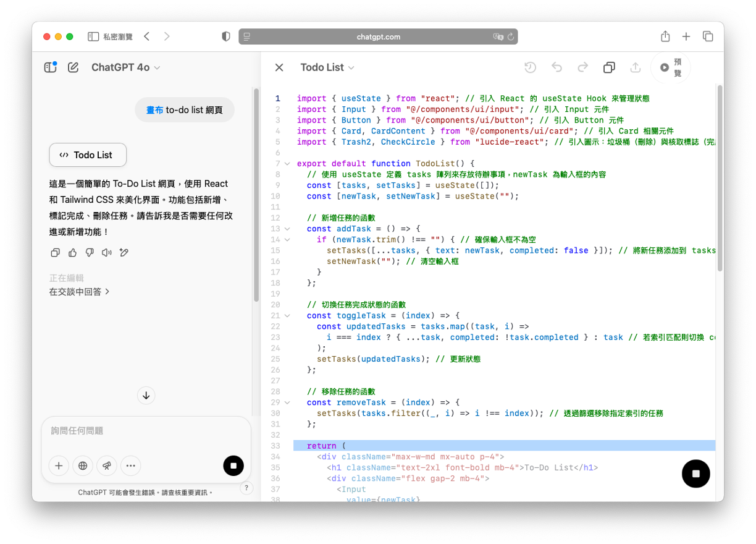Click the 詢問任何問題 message input field
This screenshot has width=756, height=544.
tap(146, 431)
